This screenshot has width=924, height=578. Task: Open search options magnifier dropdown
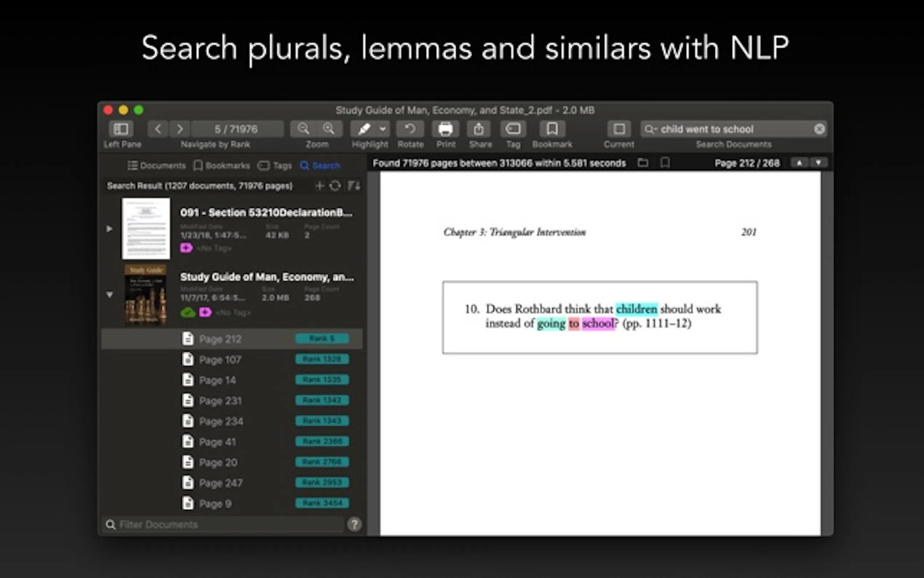tap(650, 129)
